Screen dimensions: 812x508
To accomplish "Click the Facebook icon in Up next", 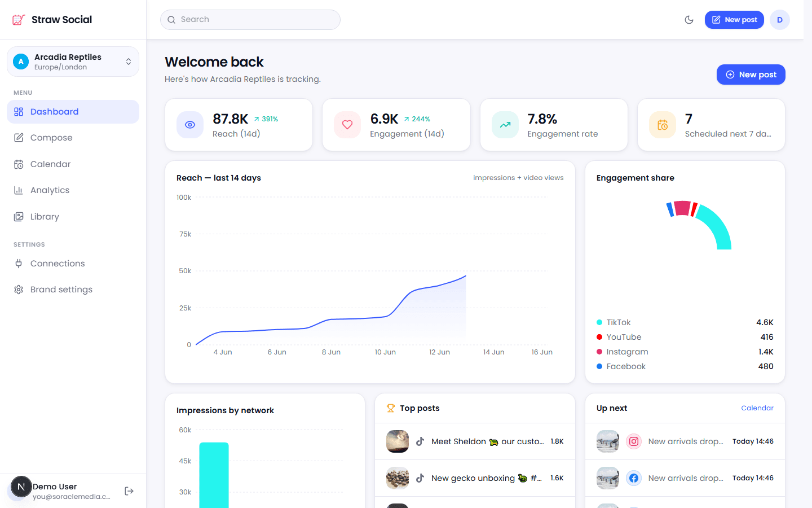I will [x=634, y=478].
